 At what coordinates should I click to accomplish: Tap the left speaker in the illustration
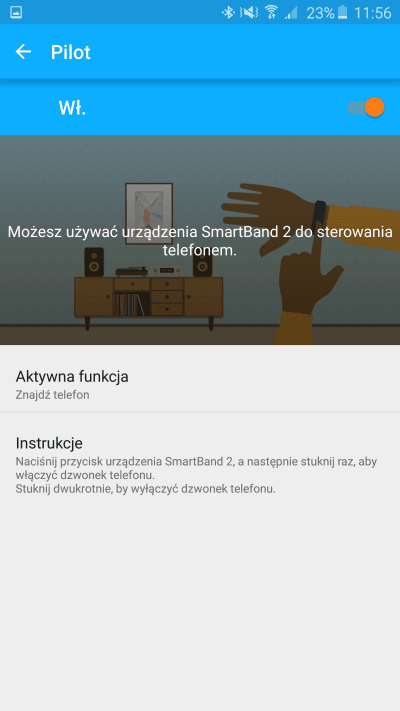pyautogui.click(x=94, y=262)
